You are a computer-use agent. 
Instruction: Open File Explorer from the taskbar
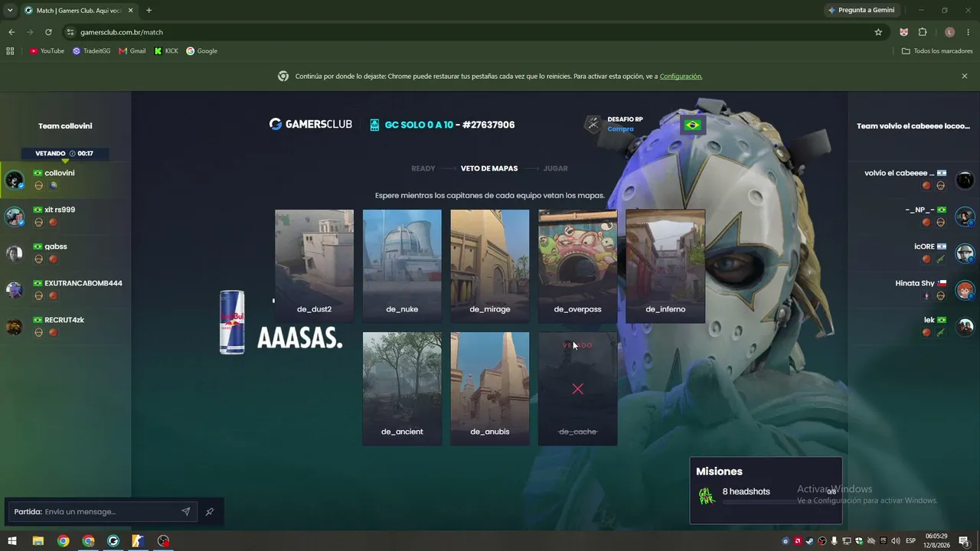(x=38, y=541)
